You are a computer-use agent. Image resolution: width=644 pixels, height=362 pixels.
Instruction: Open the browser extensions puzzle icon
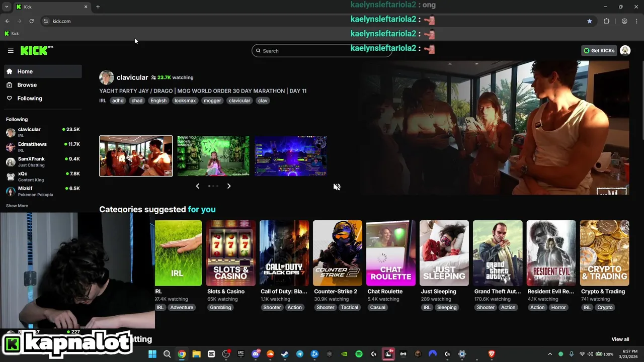(x=606, y=21)
